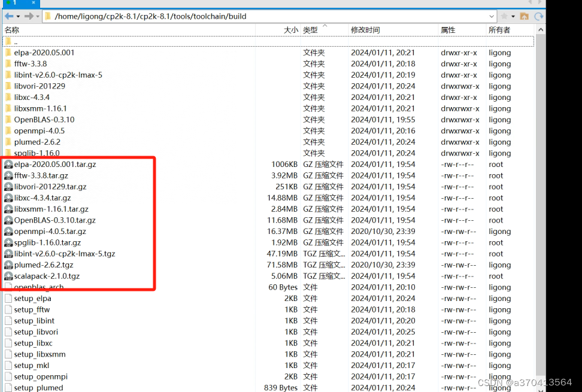
Task: Sort files by the 名称 column
Action: click(12, 29)
